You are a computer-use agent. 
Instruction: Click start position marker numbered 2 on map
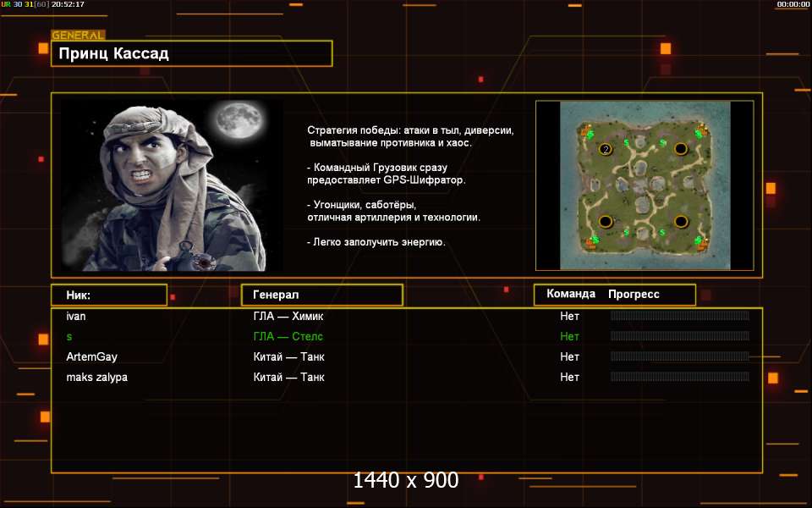point(606,150)
